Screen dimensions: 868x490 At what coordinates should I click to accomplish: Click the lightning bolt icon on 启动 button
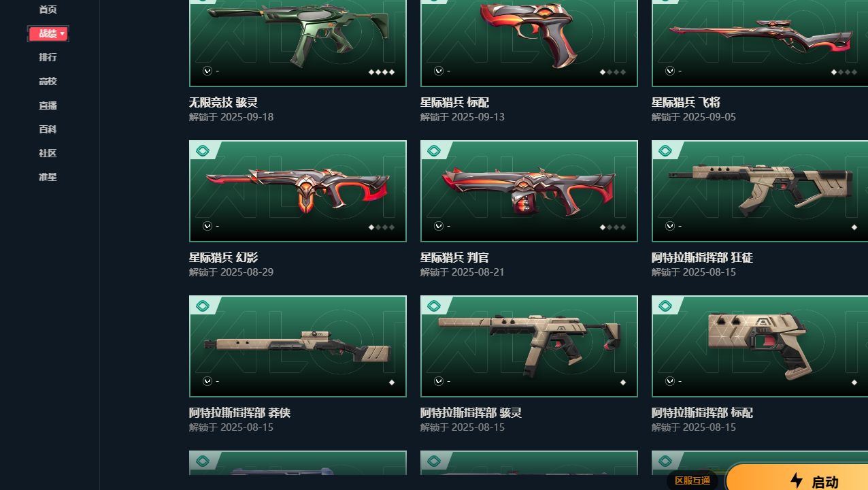797,480
